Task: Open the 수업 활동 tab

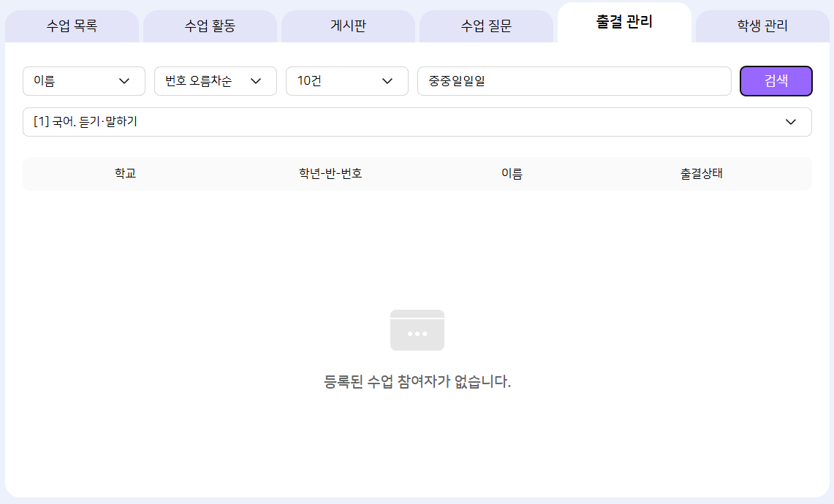Action: click(210, 26)
